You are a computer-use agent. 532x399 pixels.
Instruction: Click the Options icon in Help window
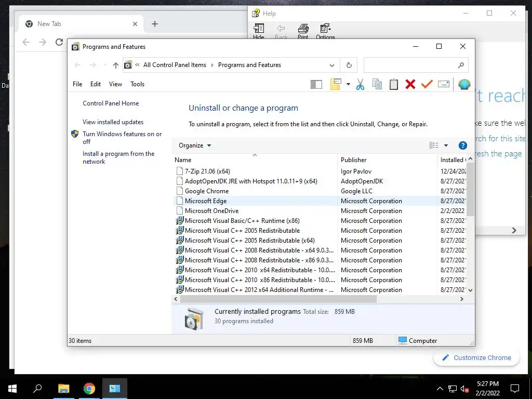click(325, 32)
